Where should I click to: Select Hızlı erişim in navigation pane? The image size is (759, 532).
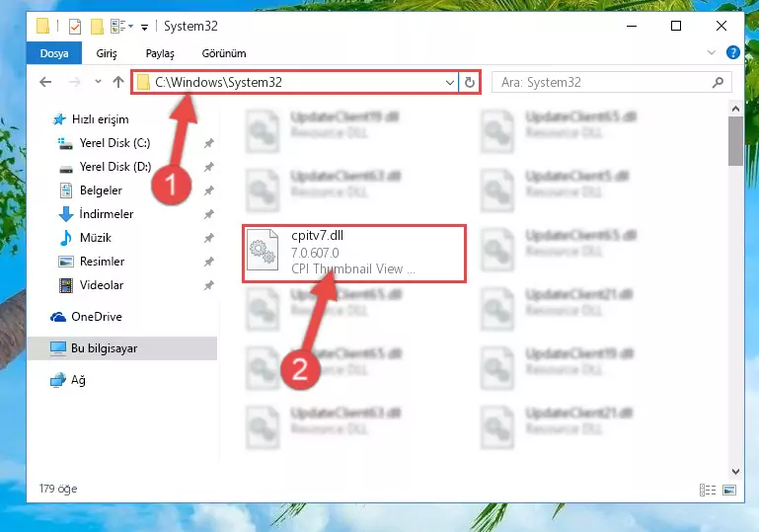101,119
